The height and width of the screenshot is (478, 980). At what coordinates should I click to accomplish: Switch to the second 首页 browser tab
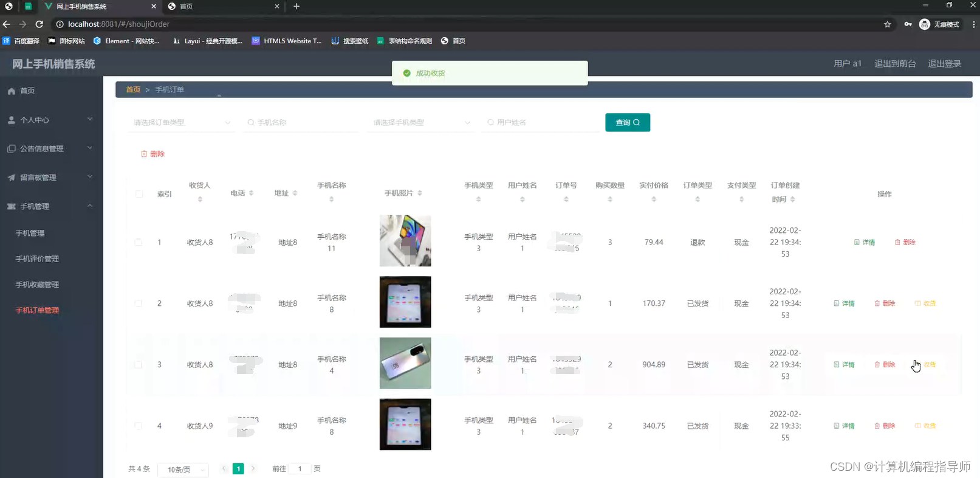[x=224, y=6]
